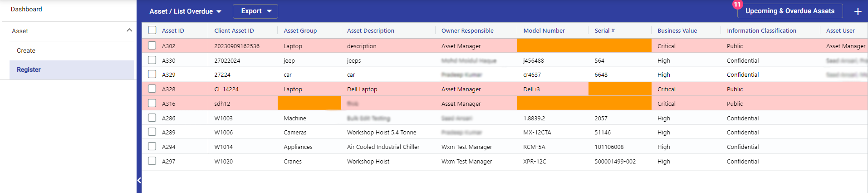The image size is (868, 193).
Task: Tick the checkbox for row A297
Action: pyautogui.click(x=152, y=161)
